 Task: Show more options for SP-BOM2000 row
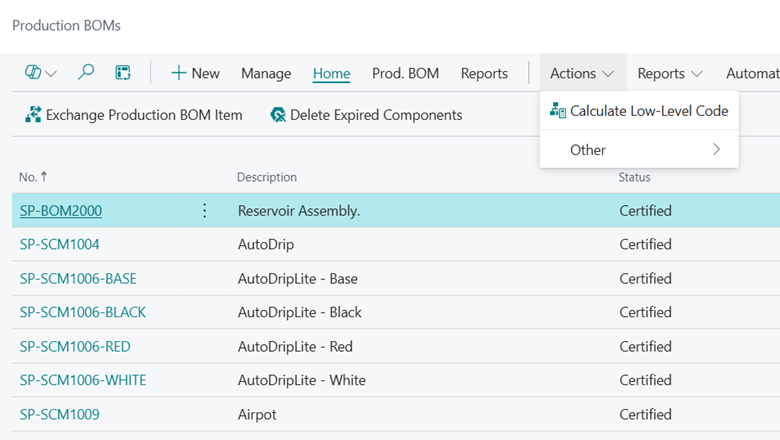click(205, 211)
